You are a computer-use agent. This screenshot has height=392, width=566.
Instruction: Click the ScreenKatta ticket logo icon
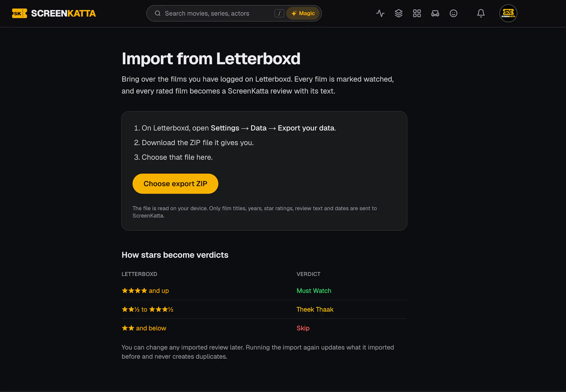point(19,13)
